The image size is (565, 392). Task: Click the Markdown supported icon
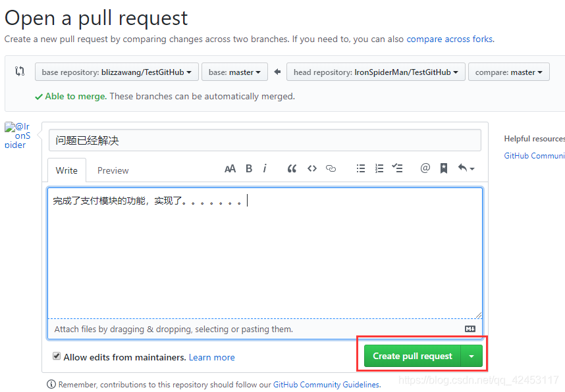tap(470, 329)
